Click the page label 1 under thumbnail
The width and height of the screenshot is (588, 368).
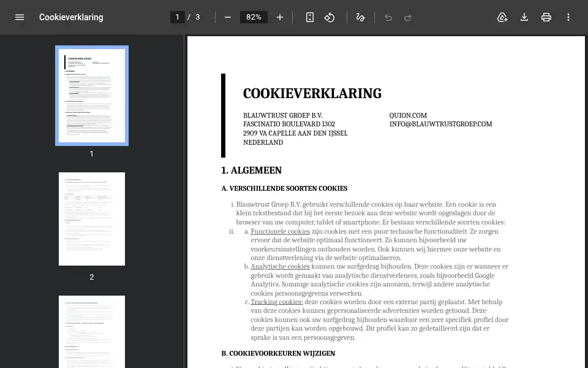pos(91,154)
